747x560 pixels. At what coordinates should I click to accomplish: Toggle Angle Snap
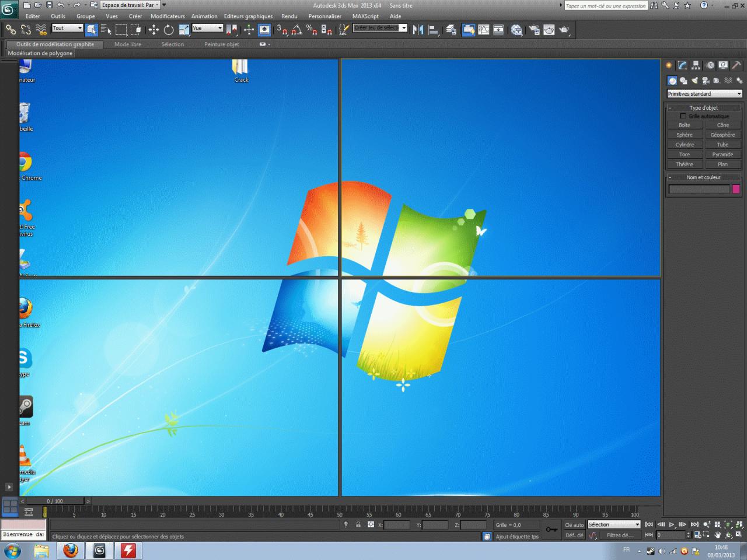(x=296, y=30)
